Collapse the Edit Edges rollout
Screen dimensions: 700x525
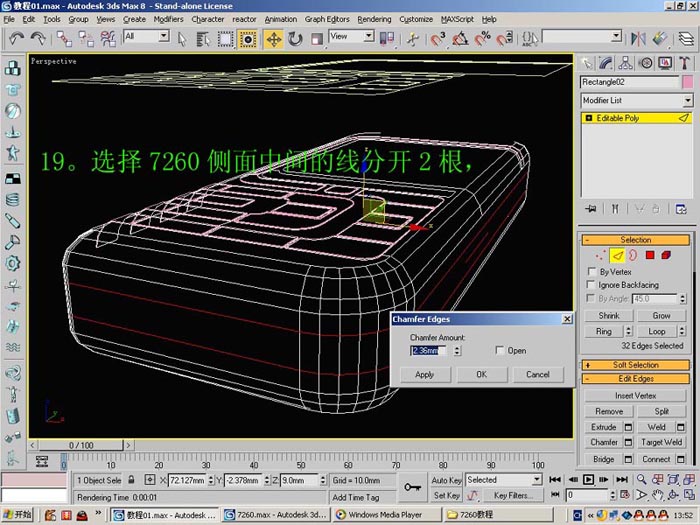[636, 379]
